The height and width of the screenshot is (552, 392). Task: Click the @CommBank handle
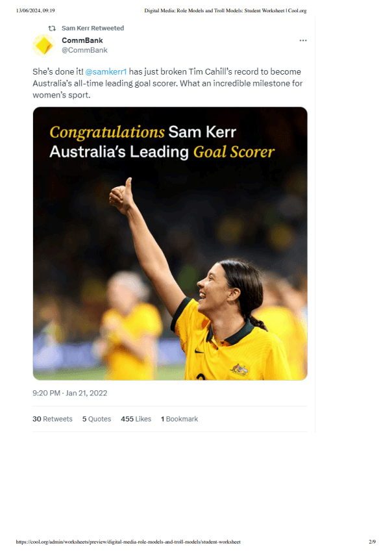[x=84, y=50]
